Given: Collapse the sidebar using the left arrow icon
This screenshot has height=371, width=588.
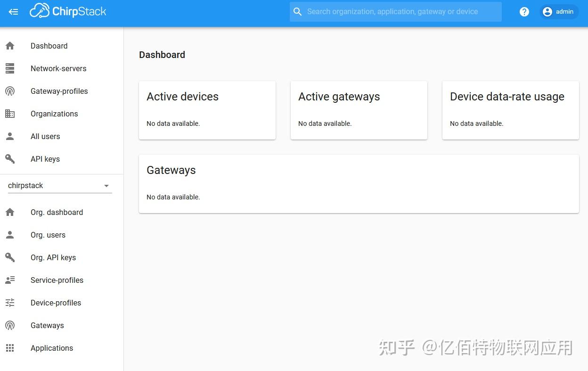Looking at the screenshot, I should click(x=13, y=12).
